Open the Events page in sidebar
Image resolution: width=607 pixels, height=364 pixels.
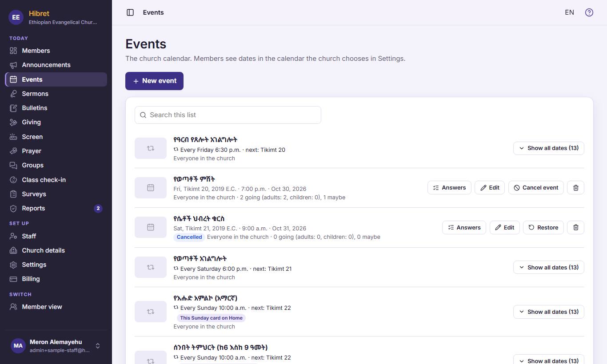(56, 79)
